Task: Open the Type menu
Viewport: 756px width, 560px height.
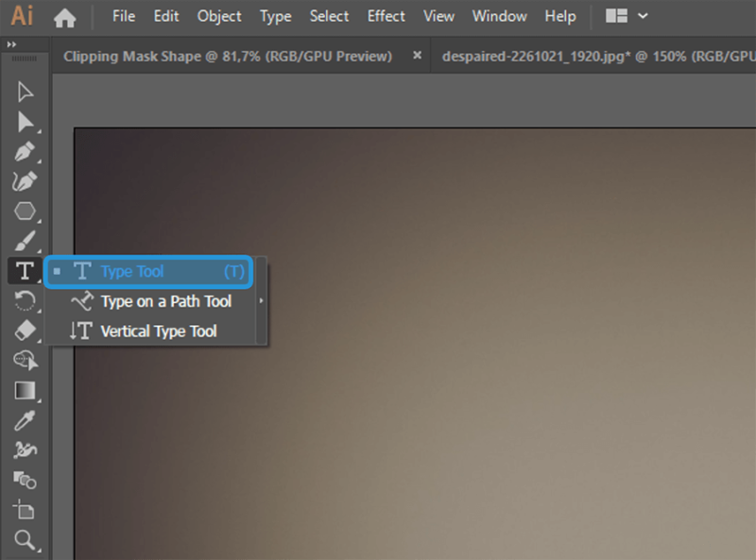Action: tap(275, 16)
